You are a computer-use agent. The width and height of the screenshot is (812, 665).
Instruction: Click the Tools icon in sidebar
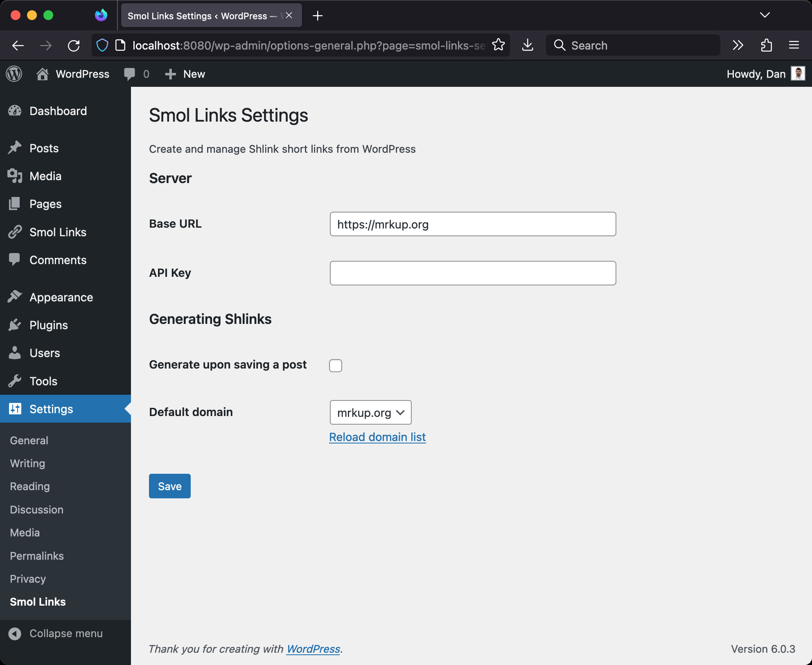click(15, 380)
